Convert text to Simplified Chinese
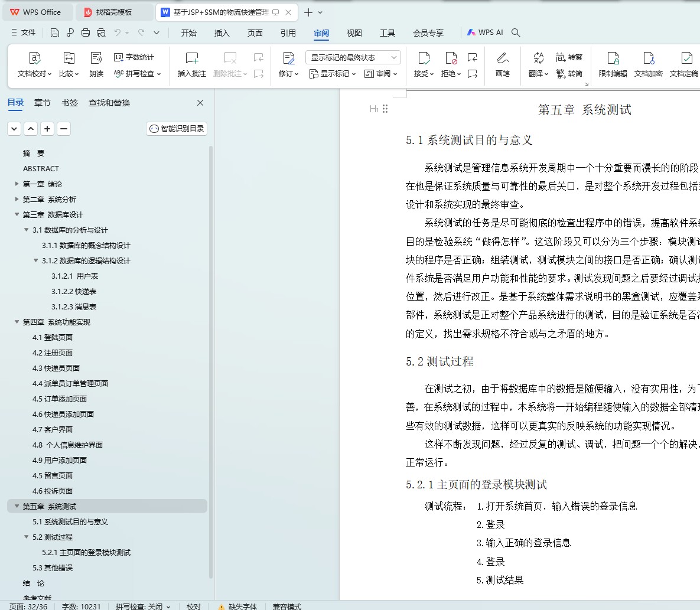 pyautogui.click(x=569, y=74)
